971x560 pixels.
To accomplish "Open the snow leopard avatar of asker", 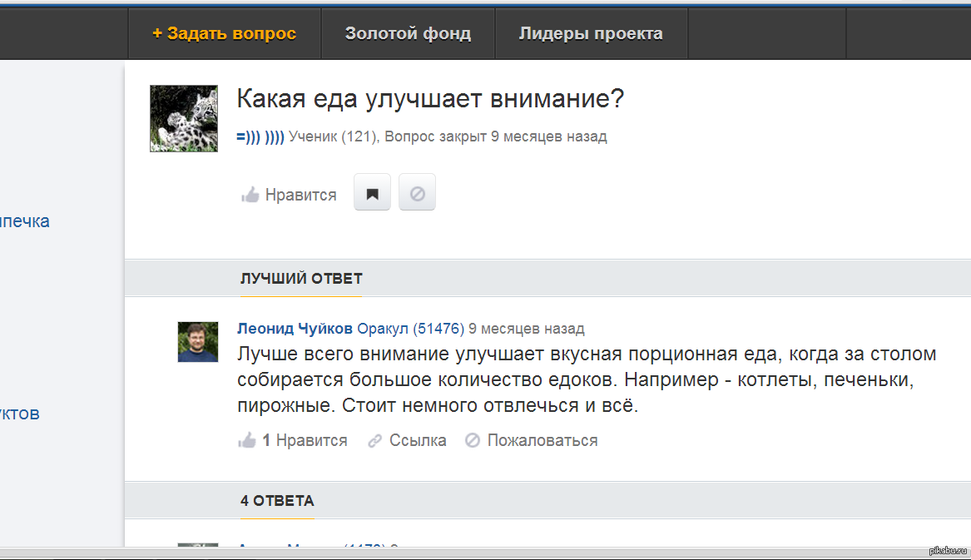I will point(184,118).
